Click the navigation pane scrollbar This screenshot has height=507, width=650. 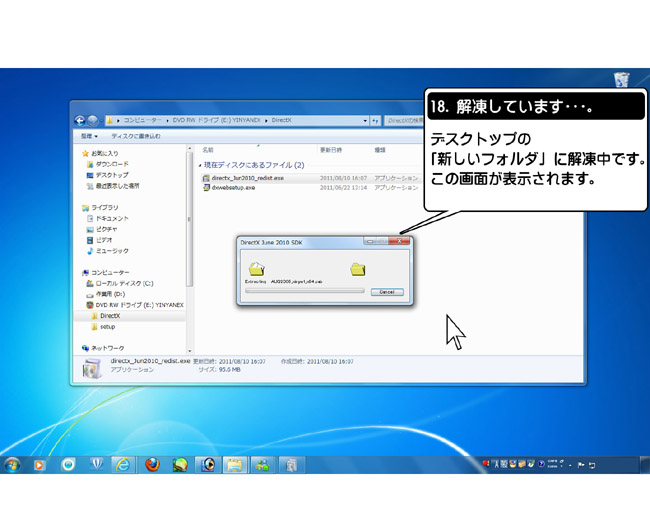click(x=189, y=220)
